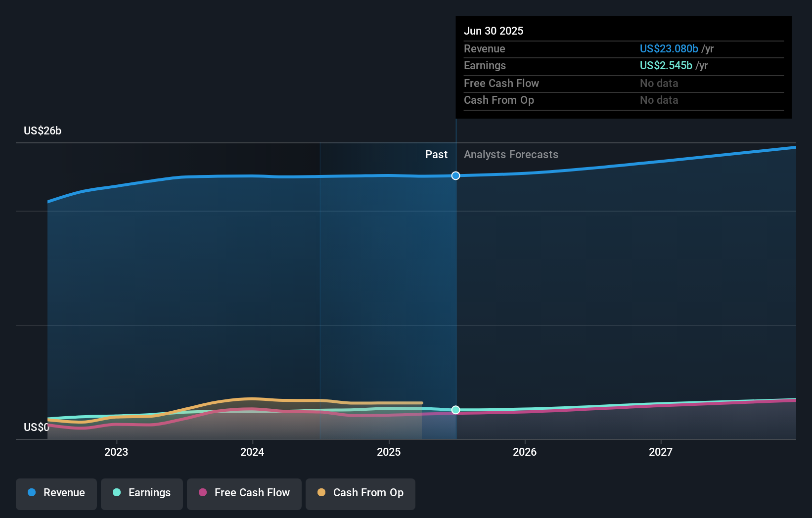Image resolution: width=812 pixels, height=518 pixels.
Task: Click the Jun 30 2025 tooltip date
Action: pyautogui.click(x=494, y=31)
